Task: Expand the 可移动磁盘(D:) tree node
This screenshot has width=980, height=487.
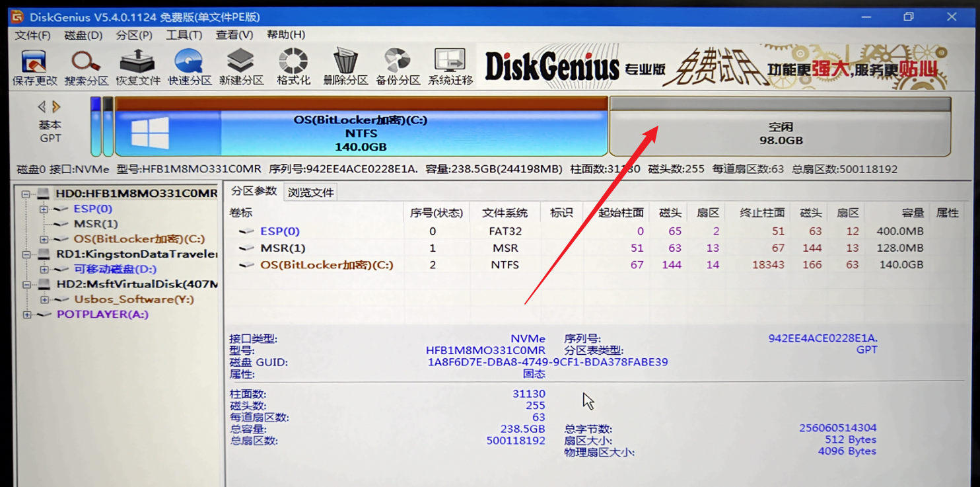Action: [x=44, y=270]
